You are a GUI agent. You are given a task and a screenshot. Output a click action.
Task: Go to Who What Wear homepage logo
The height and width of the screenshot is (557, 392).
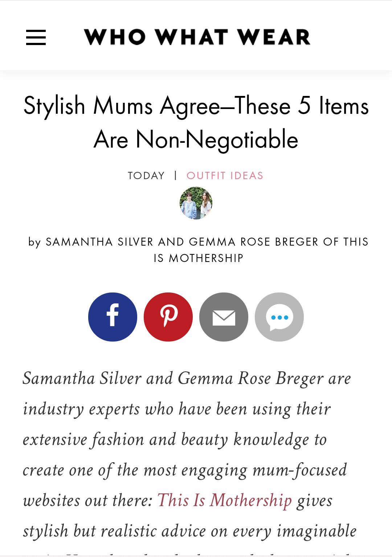[x=197, y=37]
